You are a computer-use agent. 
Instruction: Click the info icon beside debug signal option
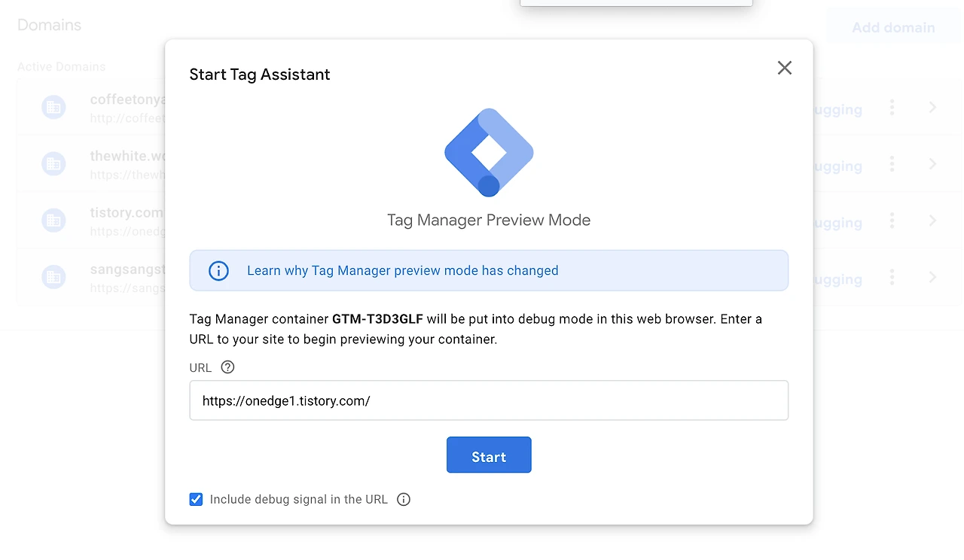point(404,500)
